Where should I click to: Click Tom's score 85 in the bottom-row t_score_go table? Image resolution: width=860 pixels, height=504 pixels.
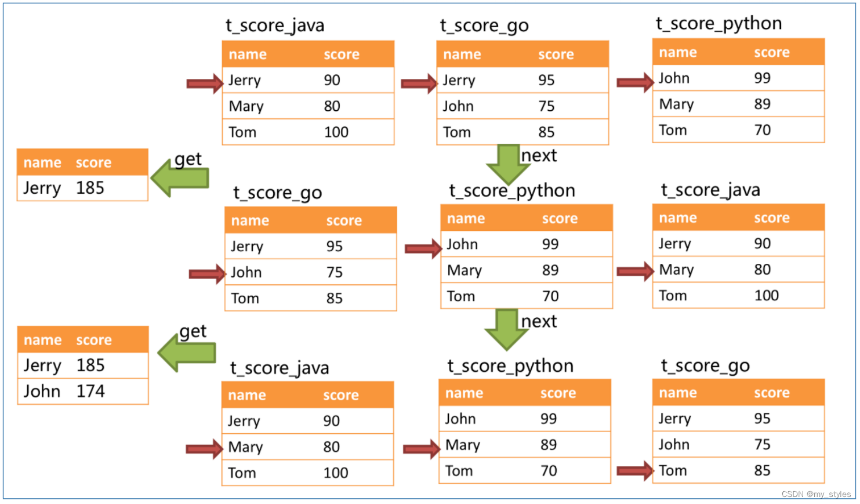coord(762,471)
